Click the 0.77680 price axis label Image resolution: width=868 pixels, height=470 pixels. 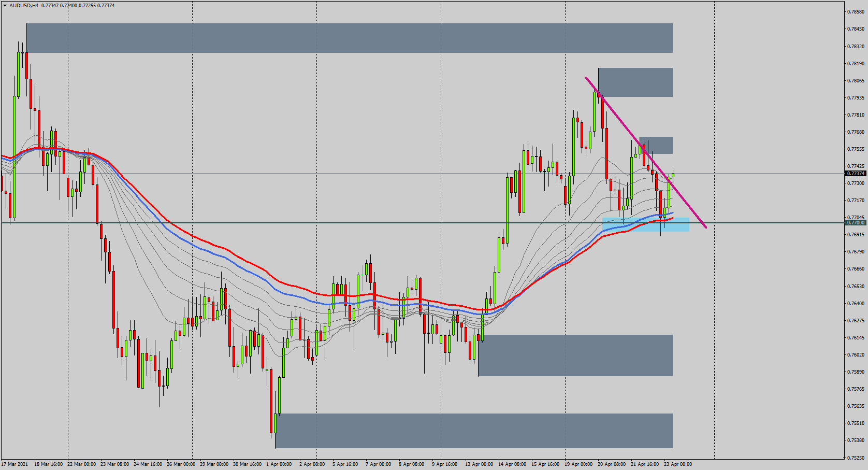point(856,132)
